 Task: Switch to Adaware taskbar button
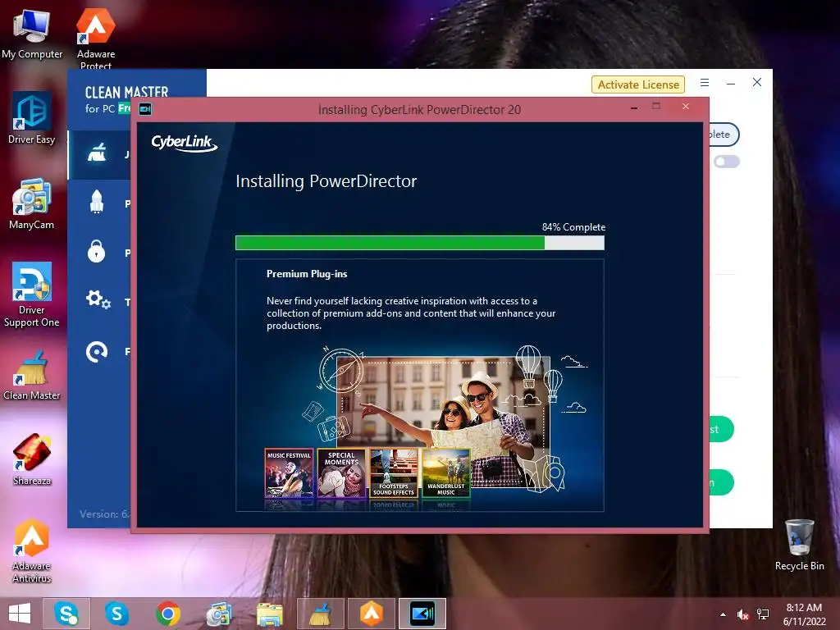[372, 614]
